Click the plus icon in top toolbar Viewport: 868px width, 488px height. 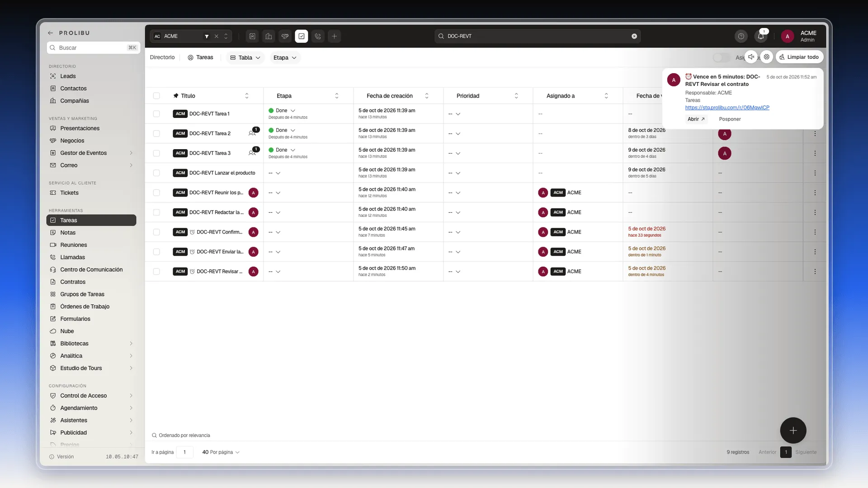click(x=335, y=36)
